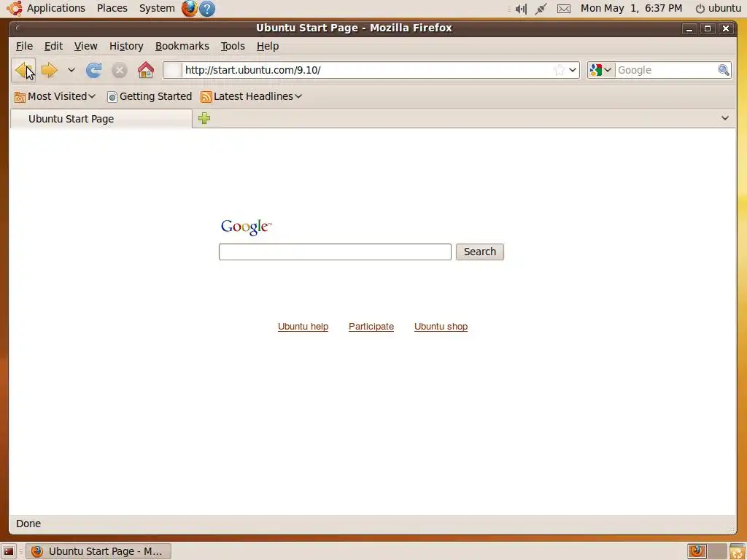Click the site identity icon in address bar
Viewport: 747px width, 560px height.
pyautogui.click(x=172, y=71)
